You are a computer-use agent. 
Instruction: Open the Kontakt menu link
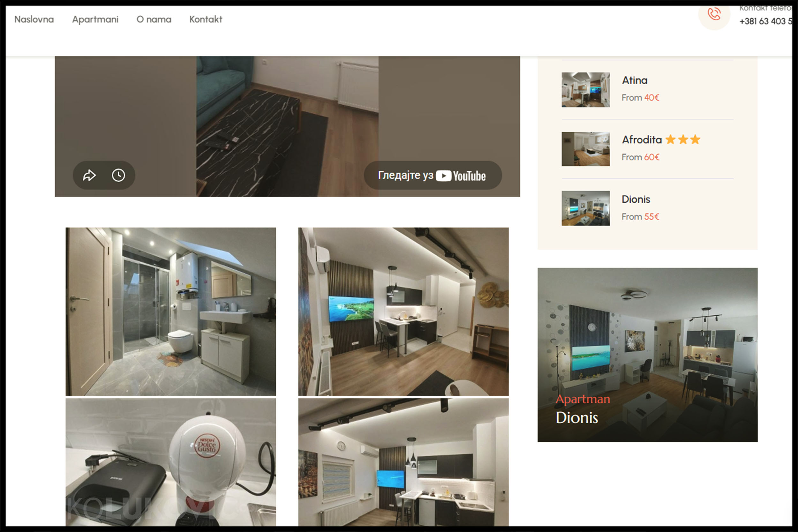click(x=206, y=19)
